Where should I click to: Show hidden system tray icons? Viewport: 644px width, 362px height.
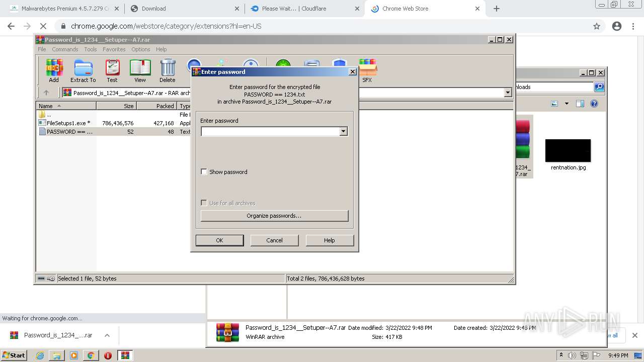point(561,355)
